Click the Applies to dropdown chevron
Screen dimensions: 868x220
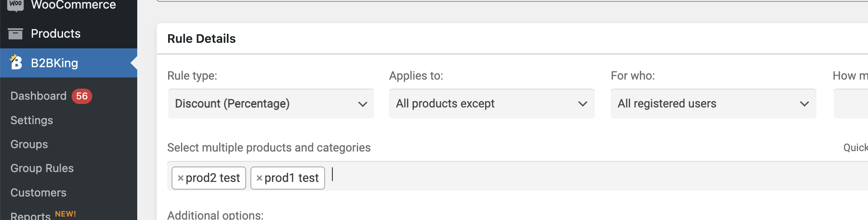(583, 104)
